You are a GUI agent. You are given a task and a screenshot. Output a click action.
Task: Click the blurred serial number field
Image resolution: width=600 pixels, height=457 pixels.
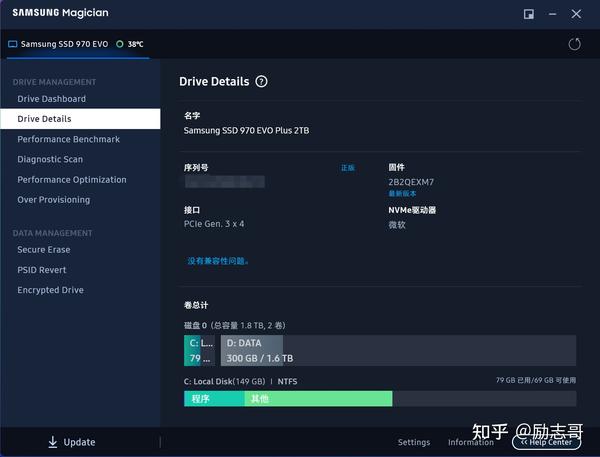tap(225, 182)
